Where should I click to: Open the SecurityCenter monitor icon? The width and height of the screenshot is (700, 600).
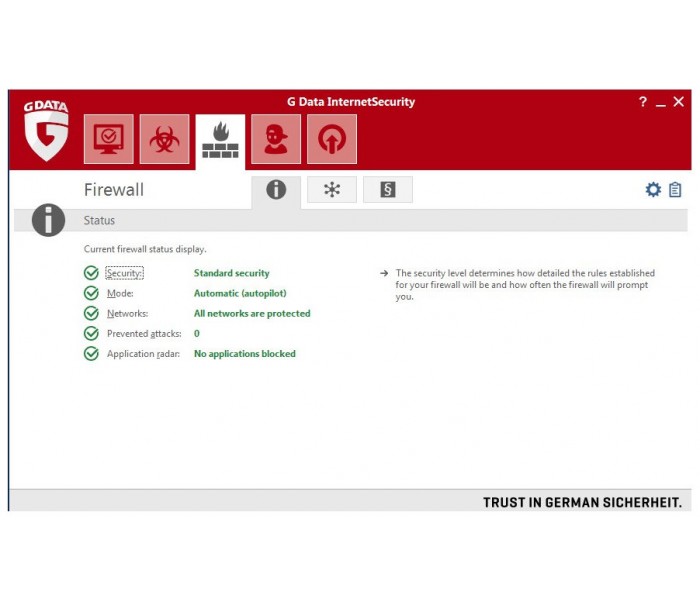point(108,139)
